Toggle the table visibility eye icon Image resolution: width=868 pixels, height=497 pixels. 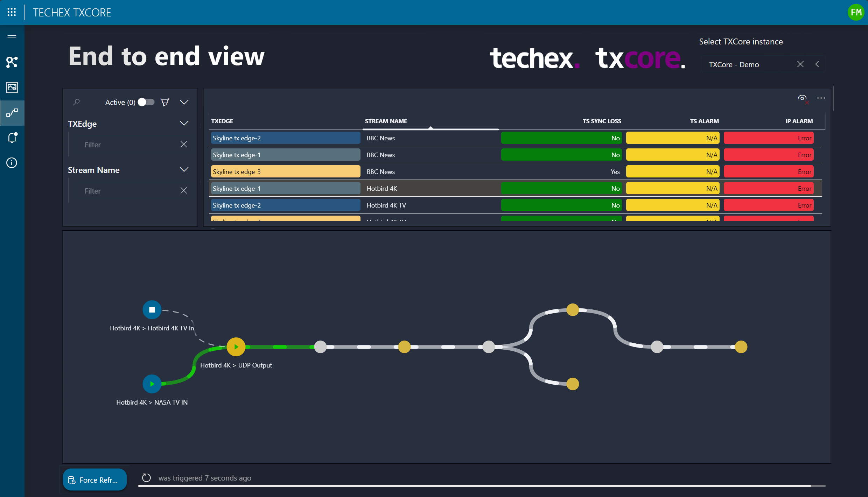coord(803,98)
